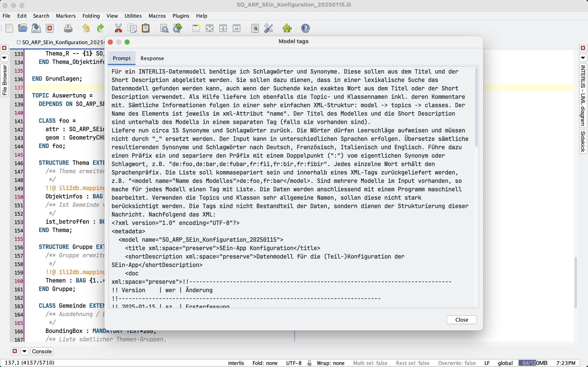The width and height of the screenshot is (588, 367).
Task: Toggle Wrap: none setting
Action: (330, 363)
